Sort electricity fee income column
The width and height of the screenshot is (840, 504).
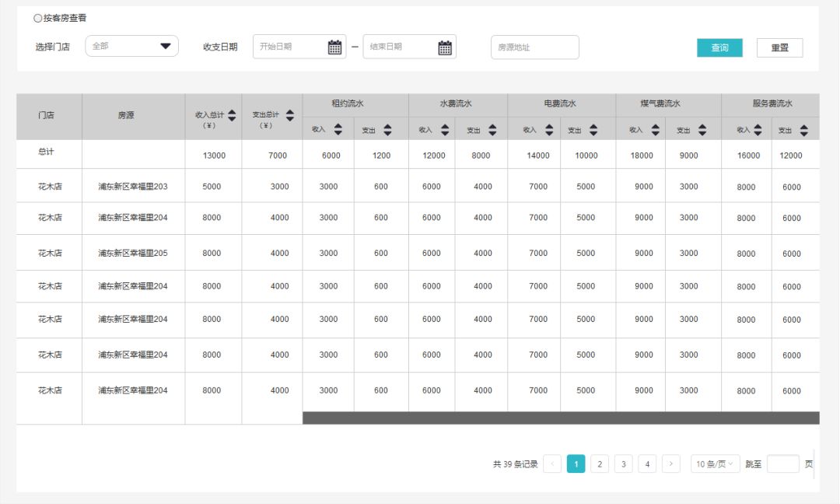(549, 130)
